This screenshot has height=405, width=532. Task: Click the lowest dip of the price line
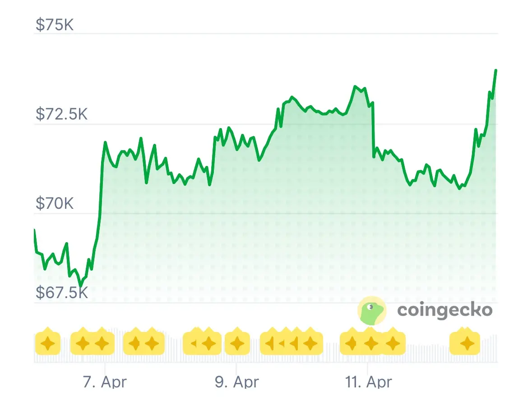(x=81, y=285)
